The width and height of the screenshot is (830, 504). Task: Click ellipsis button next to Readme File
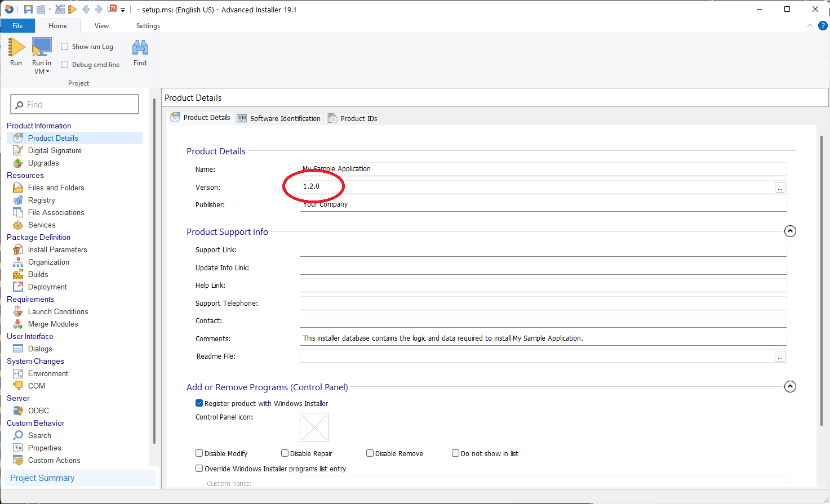(780, 356)
